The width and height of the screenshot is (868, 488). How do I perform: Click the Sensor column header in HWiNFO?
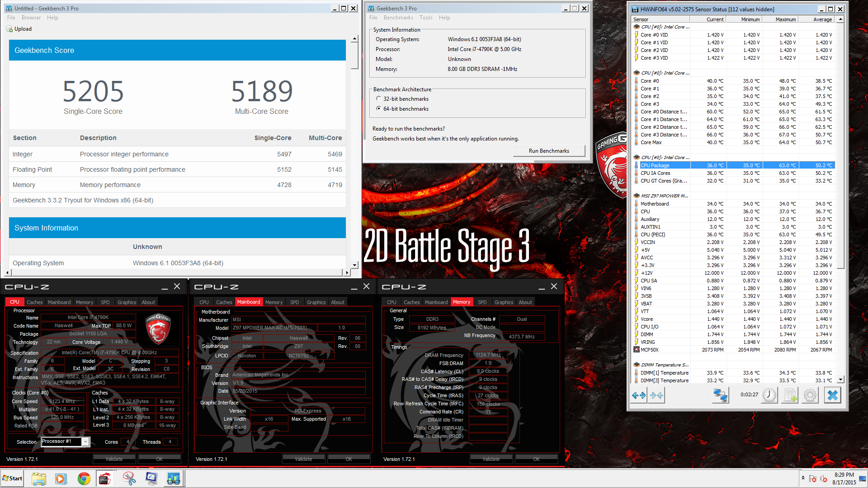click(x=660, y=19)
